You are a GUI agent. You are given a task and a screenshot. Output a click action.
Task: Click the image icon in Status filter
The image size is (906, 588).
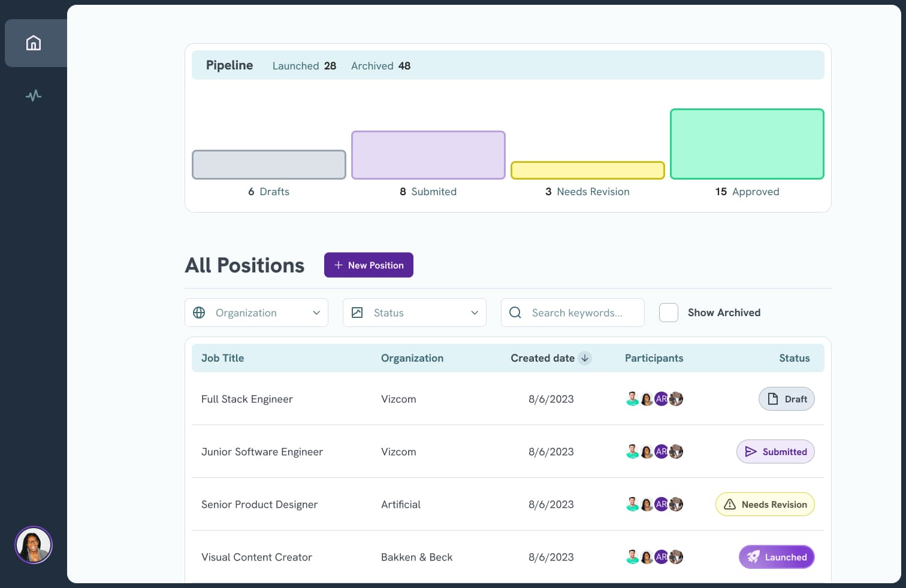point(357,313)
